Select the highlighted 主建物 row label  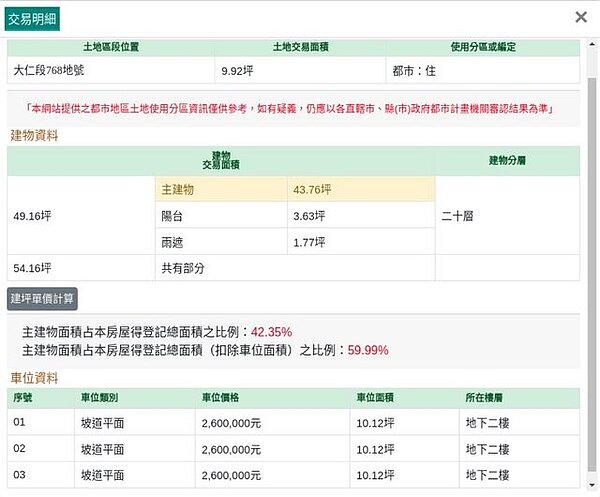click(221, 189)
